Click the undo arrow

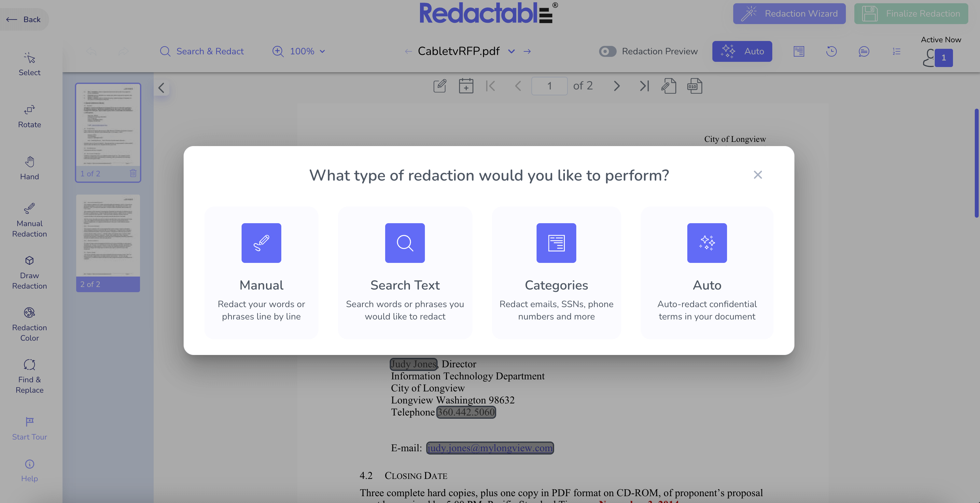pos(91,51)
